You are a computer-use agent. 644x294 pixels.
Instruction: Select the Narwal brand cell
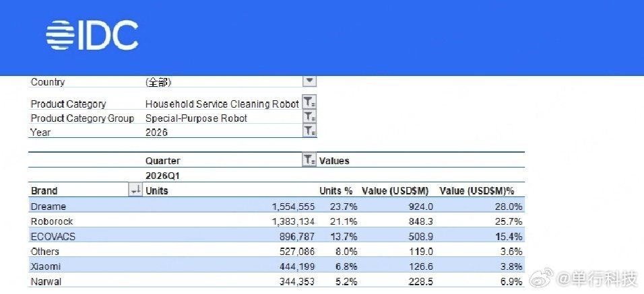click(46, 282)
